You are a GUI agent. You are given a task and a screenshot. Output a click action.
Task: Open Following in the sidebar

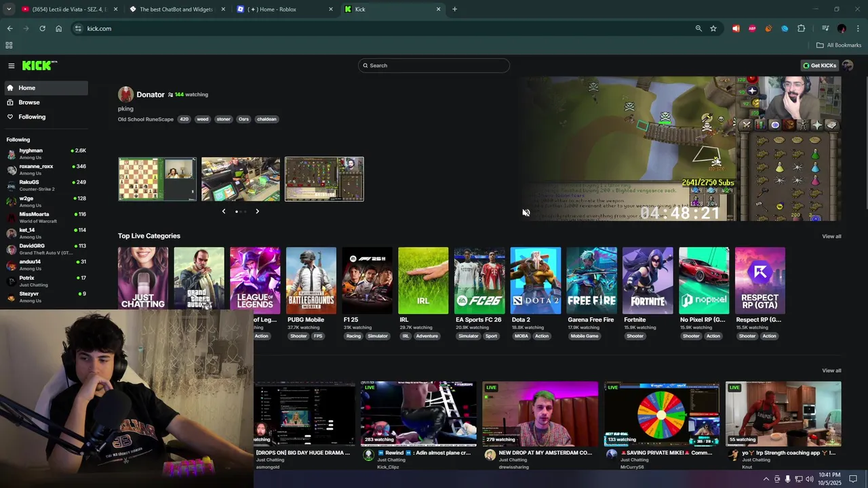pyautogui.click(x=45, y=117)
